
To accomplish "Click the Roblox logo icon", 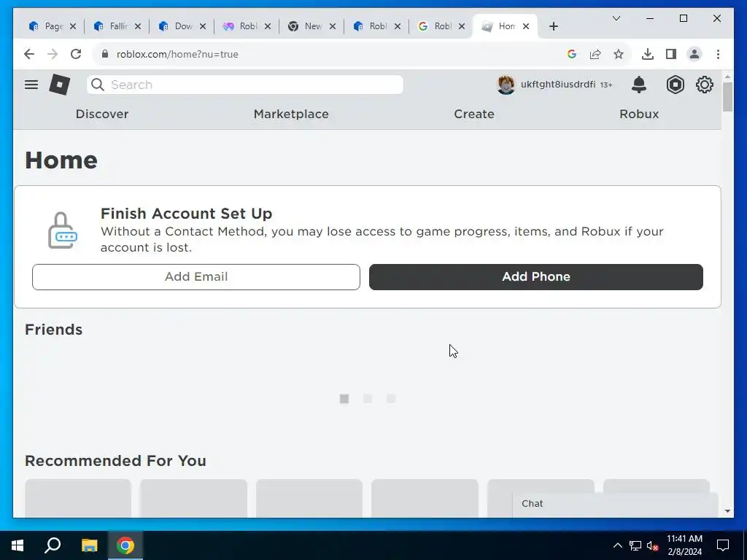I will (60, 85).
